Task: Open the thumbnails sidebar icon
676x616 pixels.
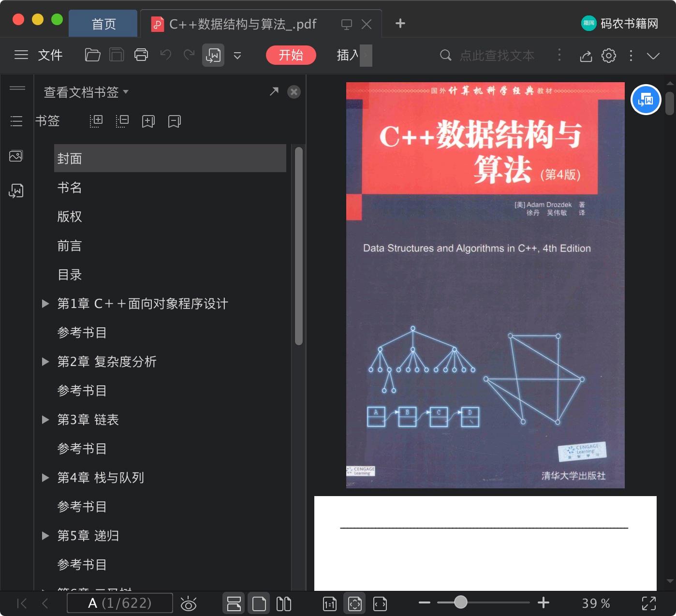Action: coord(16,156)
